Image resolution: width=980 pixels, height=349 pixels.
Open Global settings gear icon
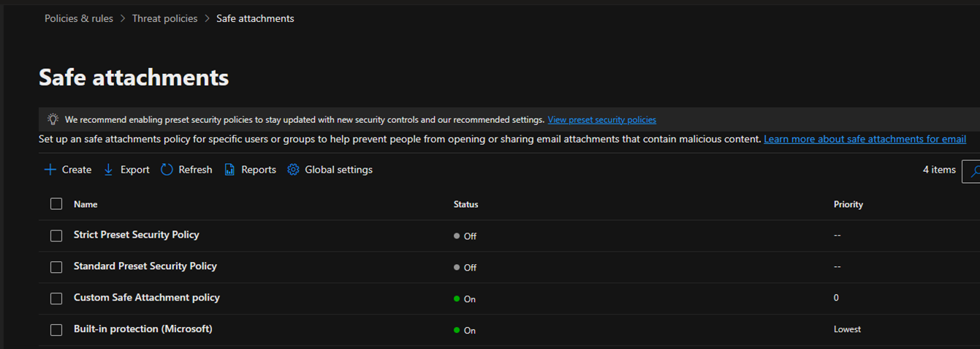click(293, 170)
